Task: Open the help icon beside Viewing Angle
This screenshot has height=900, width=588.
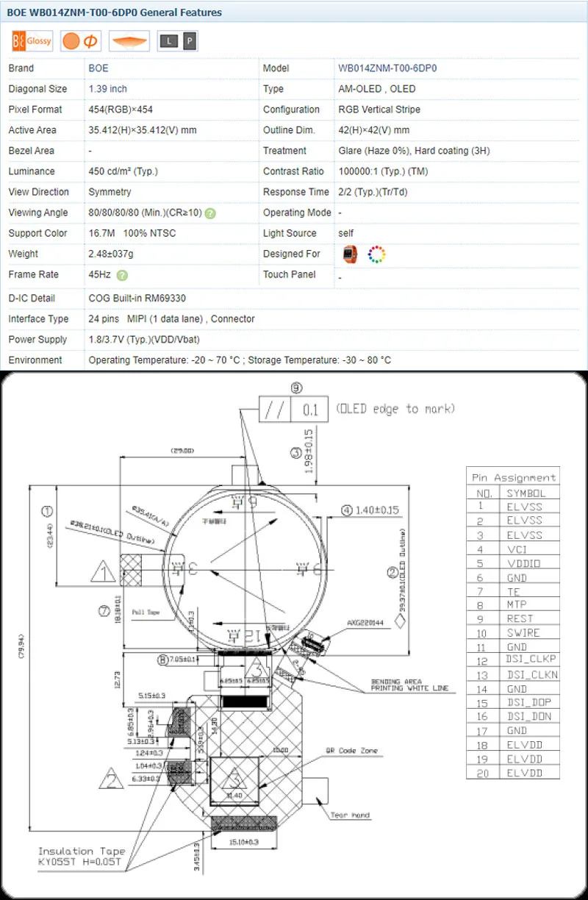Action: click(210, 213)
